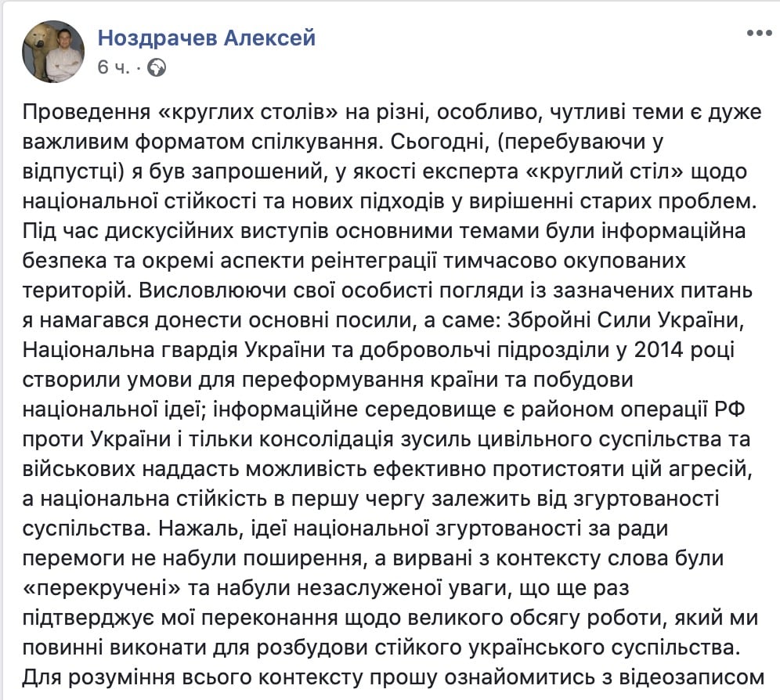
Task: Click the words Збройні Сили України
Action: tap(625, 320)
